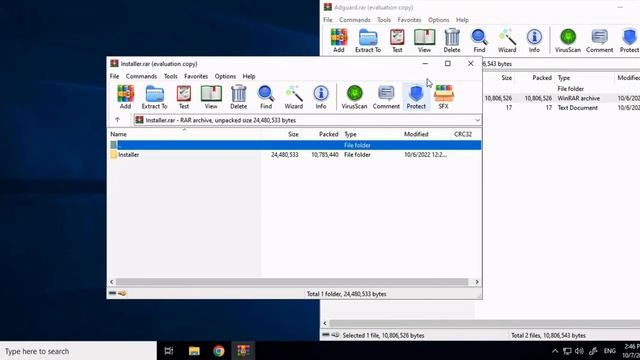The width and height of the screenshot is (640, 360).
Task: Click Add icon in Adguard.rar window
Action: point(338,41)
